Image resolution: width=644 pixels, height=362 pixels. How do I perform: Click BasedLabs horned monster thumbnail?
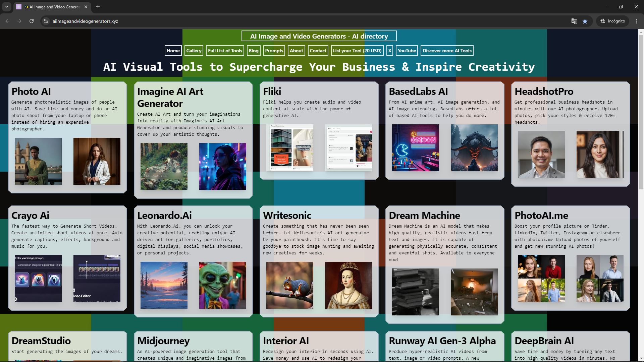click(474, 148)
